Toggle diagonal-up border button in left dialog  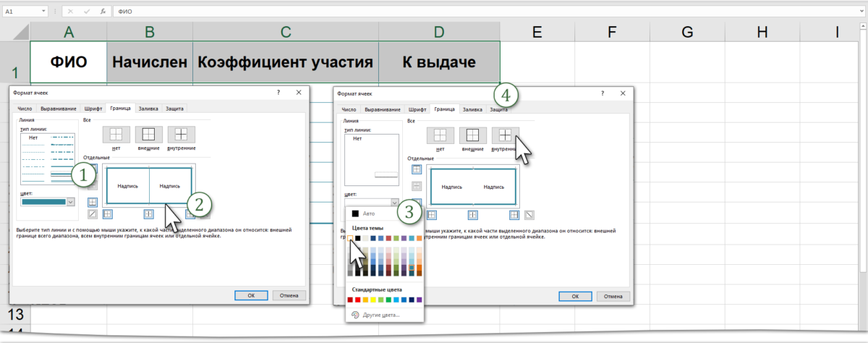[93, 214]
